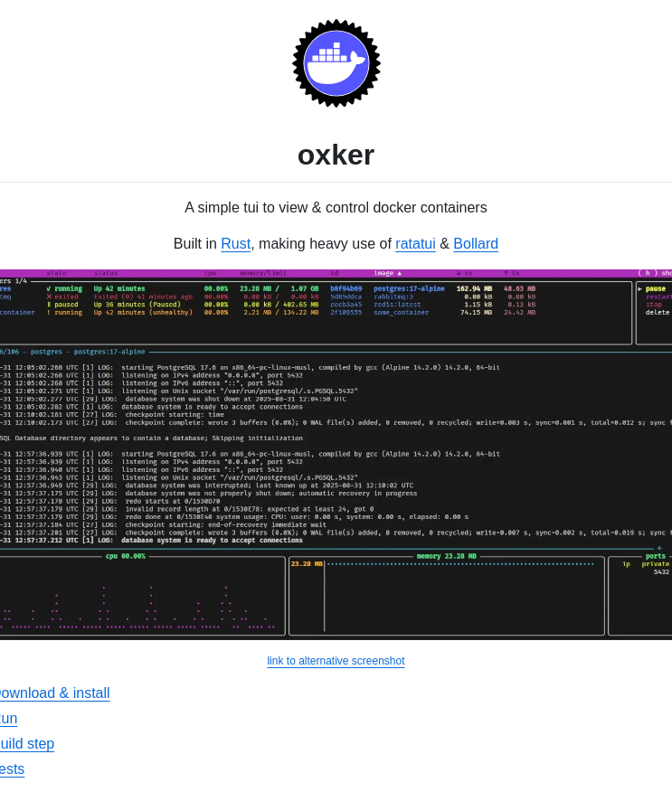Click the running postgres container row

pyautogui.click(x=271, y=288)
